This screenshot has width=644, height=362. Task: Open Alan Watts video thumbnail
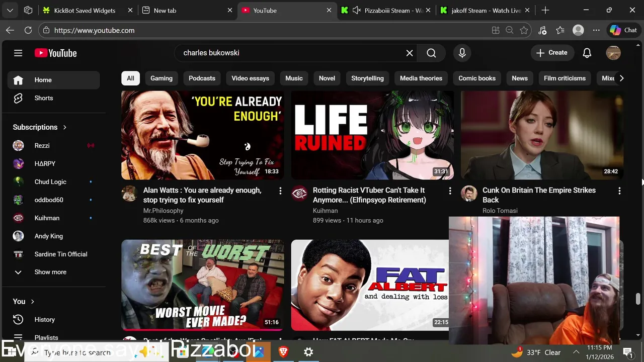click(x=202, y=135)
